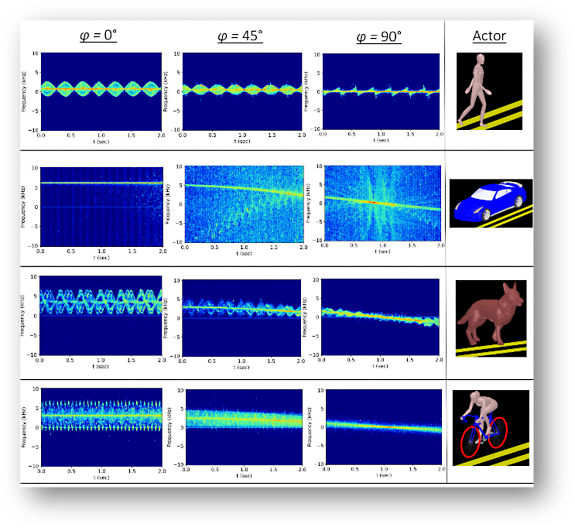Open the cyclist spectrogram at φ = 45°
575x529 pixels.
pyautogui.click(x=244, y=427)
